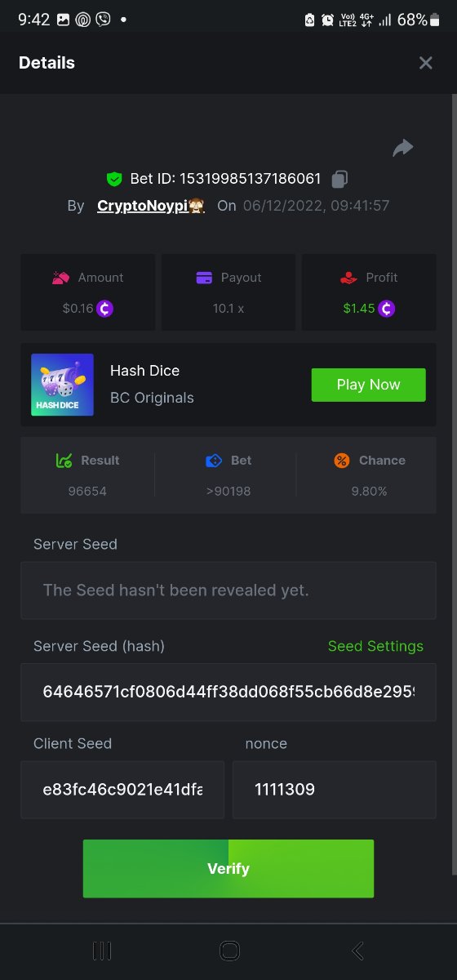The width and height of the screenshot is (457, 980).
Task: Tap the Android back navigation arrow
Action: click(357, 951)
